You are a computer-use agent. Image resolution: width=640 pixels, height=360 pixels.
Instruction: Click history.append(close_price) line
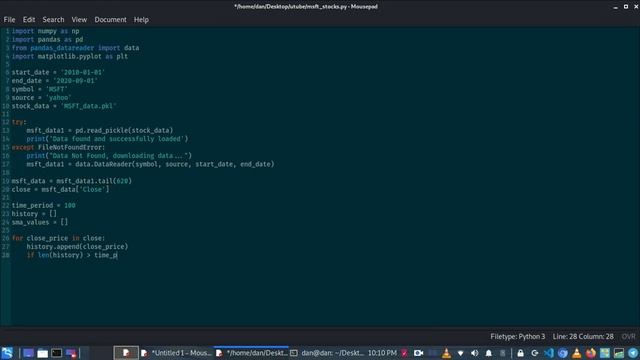click(x=77, y=247)
